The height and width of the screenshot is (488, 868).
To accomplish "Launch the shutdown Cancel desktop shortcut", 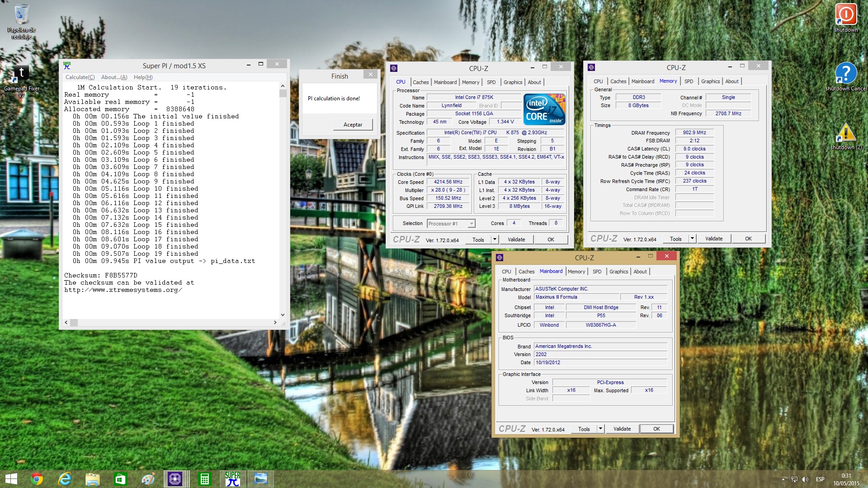I will 846,77.
